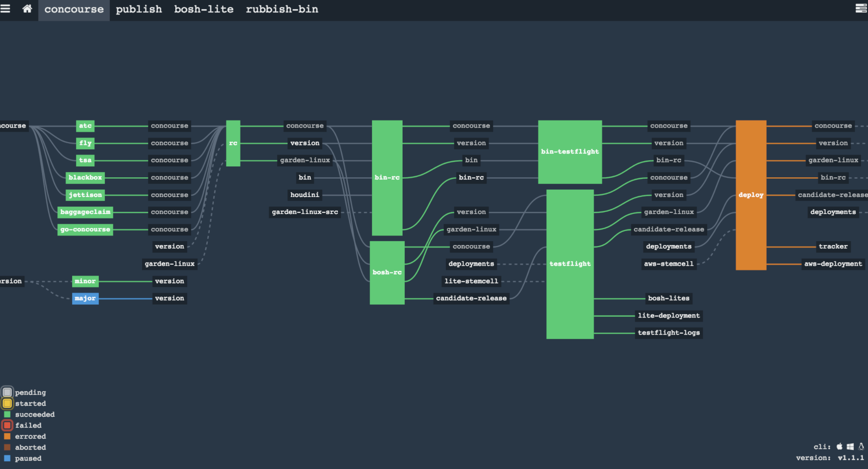The width and height of the screenshot is (868, 469).
Task: Open the orange deploy job
Action: click(x=751, y=195)
